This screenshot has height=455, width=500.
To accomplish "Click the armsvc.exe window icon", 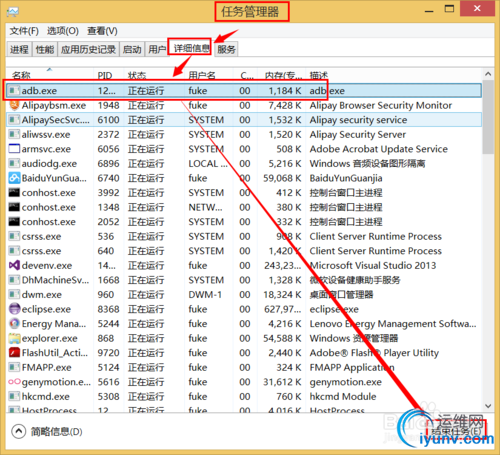I will 14,149.
